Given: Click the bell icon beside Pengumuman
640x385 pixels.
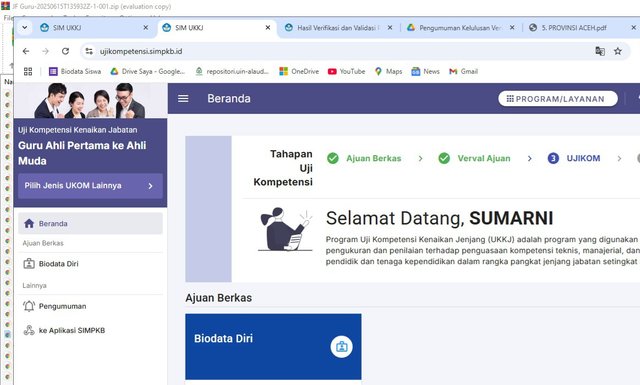Looking at the screenshot, I should [x=29, y=306].
